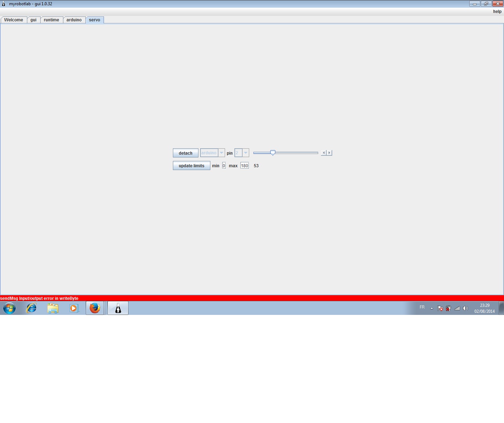Click the servo slider left arrow button
Image resolution: width=504 pixels, height=423 pixels.
pyautogui.click(x=324, y=153)
